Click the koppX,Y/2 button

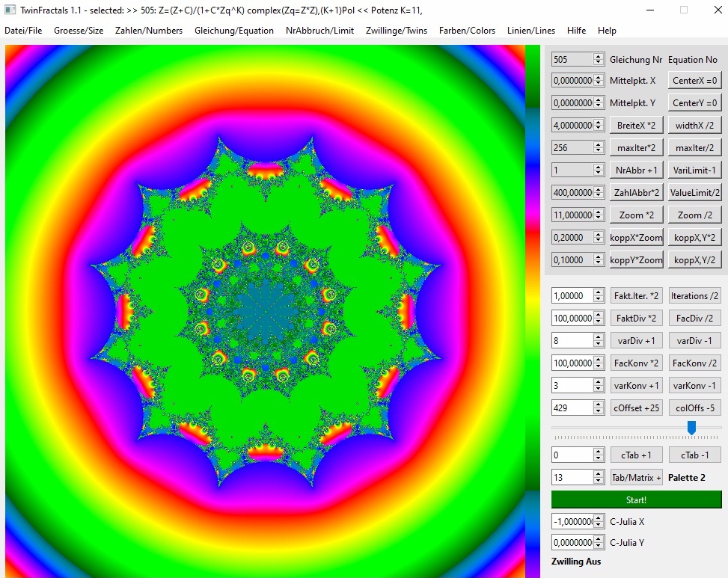pyautogui.click(x=694, y=259)
